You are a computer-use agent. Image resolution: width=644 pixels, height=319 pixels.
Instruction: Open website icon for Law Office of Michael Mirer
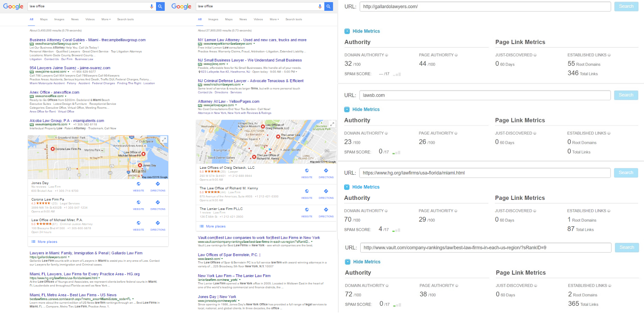click(x=138, y=223)
